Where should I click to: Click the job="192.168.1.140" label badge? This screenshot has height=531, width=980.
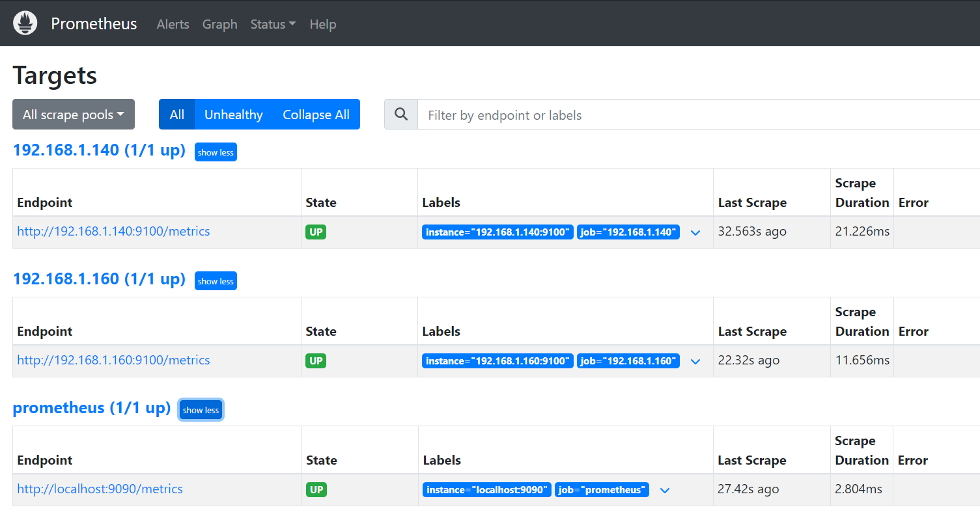tap(628, 232)
